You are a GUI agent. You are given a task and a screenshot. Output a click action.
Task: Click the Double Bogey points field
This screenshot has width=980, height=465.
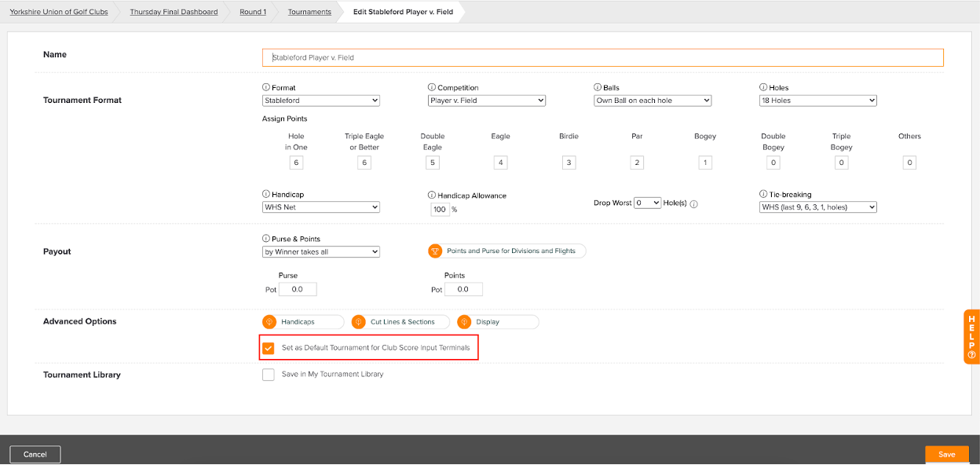click(773, 163)
